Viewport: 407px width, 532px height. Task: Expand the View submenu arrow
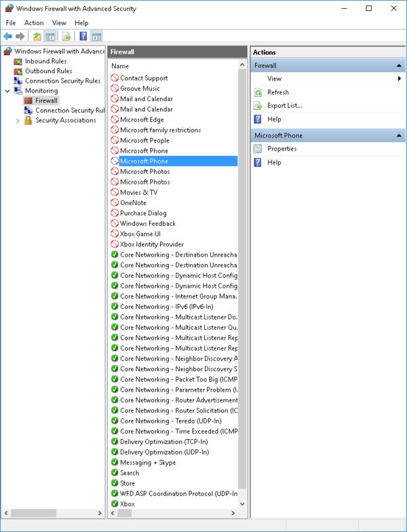pyautogui.click(x=400, y=79)
